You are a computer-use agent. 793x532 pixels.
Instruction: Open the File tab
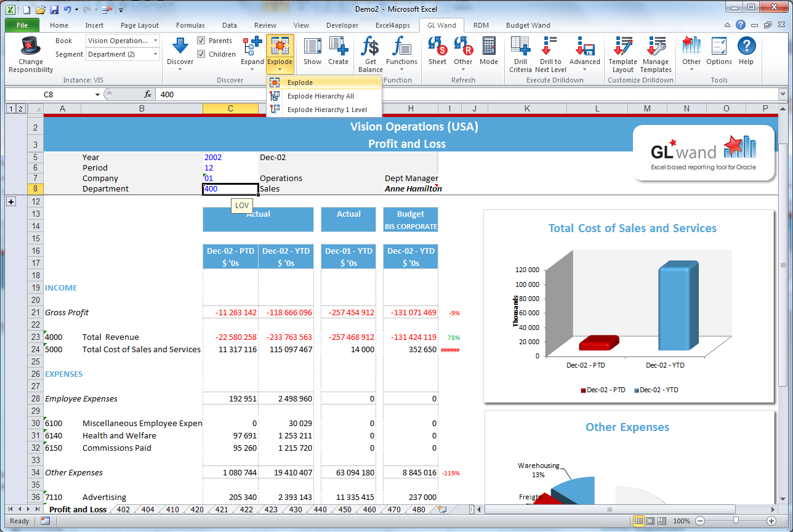click(x=22, y=25)
